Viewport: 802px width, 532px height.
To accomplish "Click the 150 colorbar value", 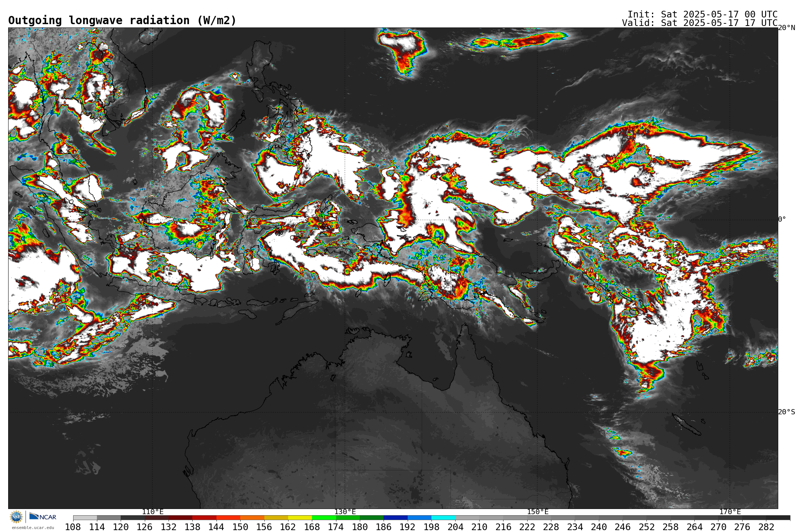I will click(x=240, y=527).
